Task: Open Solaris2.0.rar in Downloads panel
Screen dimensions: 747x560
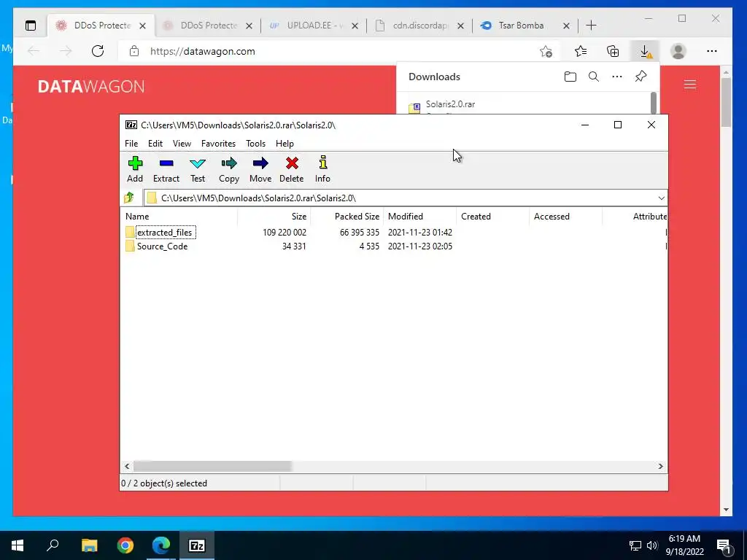Action: click(450, 104)
